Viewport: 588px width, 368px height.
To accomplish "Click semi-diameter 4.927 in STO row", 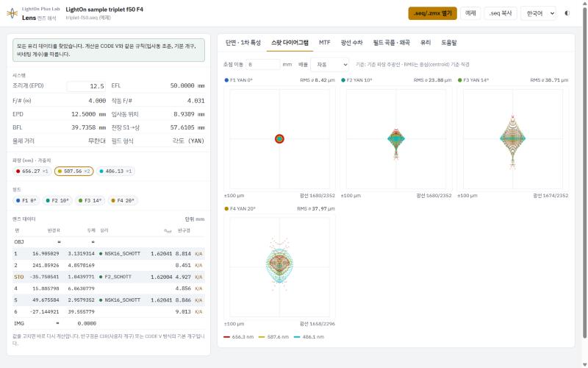I will point(183,277).
